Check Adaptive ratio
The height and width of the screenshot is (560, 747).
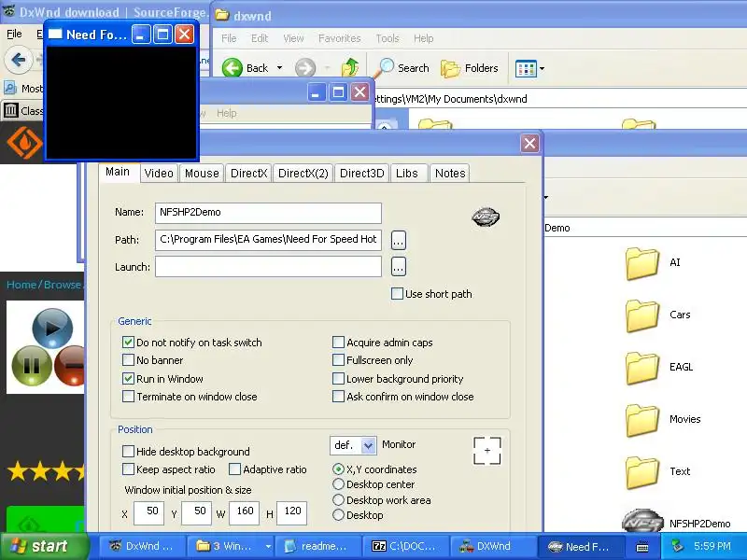(x=234, y=469)
